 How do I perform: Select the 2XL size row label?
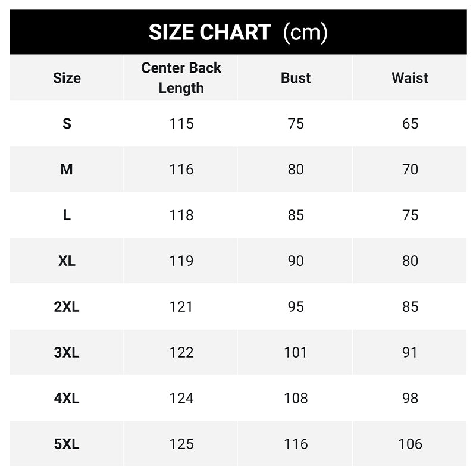tap(67, 307)
